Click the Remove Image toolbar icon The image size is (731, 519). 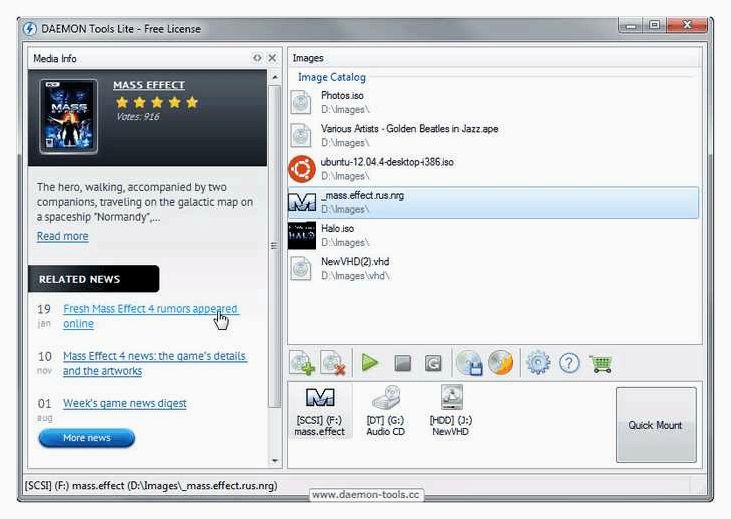click(333, 363)
